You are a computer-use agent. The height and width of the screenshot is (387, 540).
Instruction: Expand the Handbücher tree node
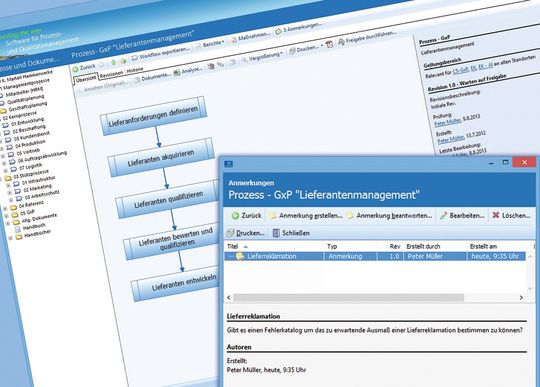click(11, 238)
